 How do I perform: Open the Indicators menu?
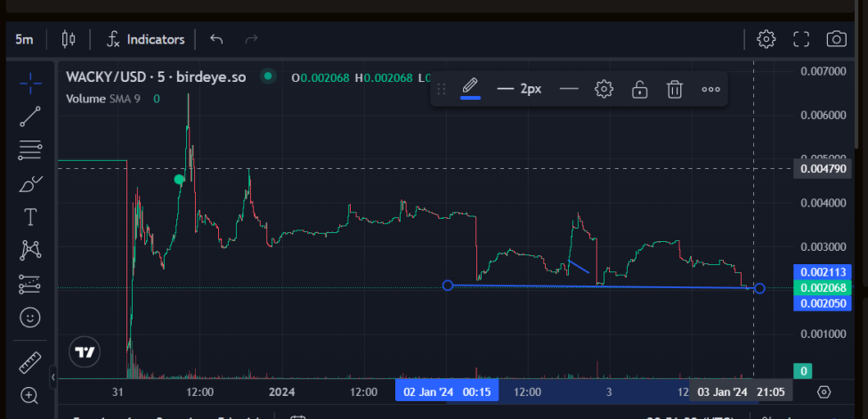point(146,39)
